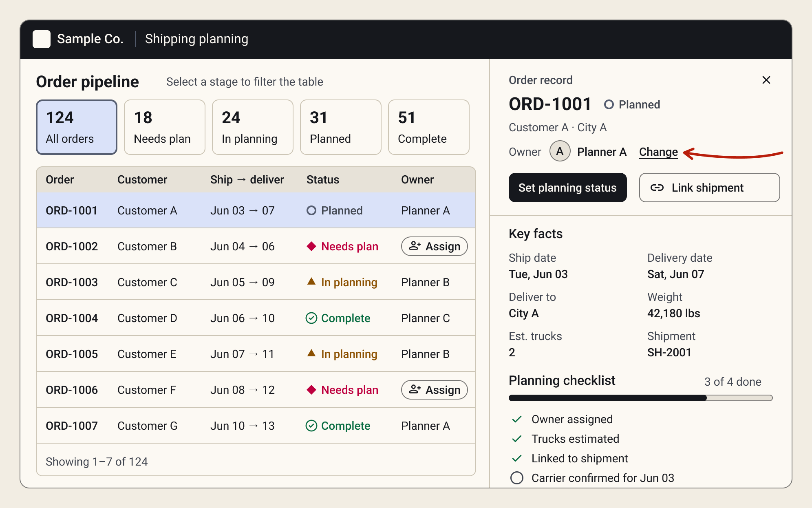
Task: Click Showing 1–7 of 124 footer text
Action: (x=97, y=462)
